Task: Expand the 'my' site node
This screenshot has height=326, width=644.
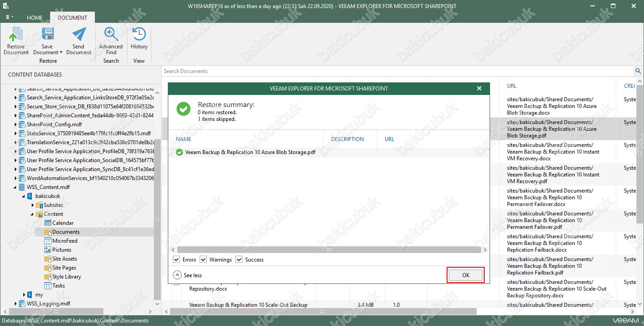Action: (x=24, y=295)
